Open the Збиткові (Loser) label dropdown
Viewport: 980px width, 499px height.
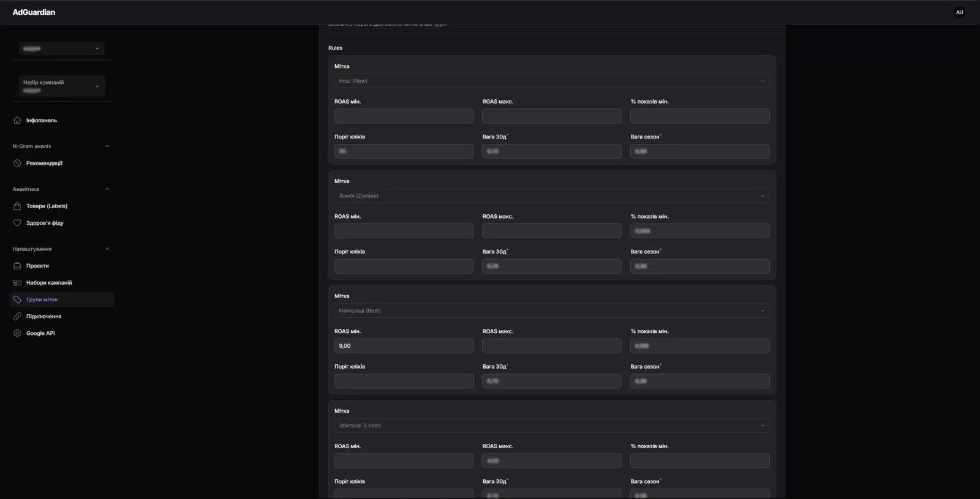pos(552,426)
